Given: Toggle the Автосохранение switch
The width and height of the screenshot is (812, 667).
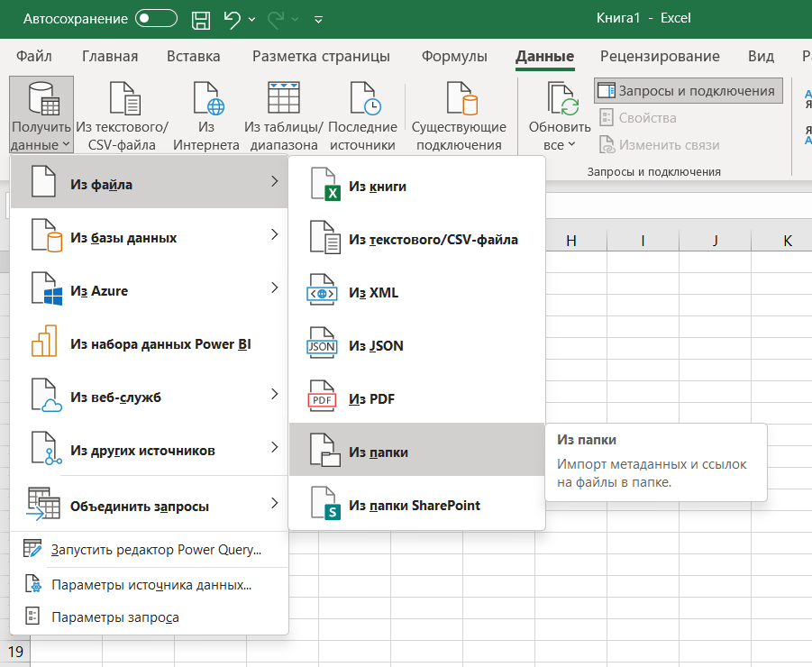Looking at the screenshot, I should 156,19.
